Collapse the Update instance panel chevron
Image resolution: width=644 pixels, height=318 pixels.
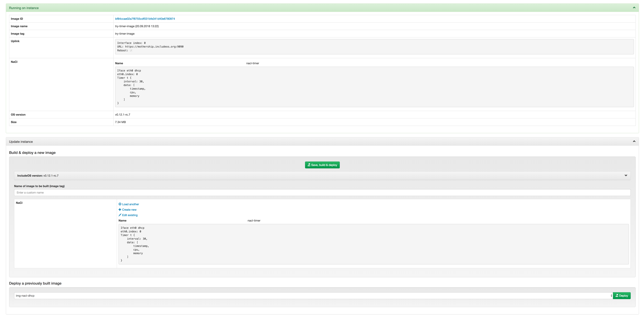[x=634, y=141]
